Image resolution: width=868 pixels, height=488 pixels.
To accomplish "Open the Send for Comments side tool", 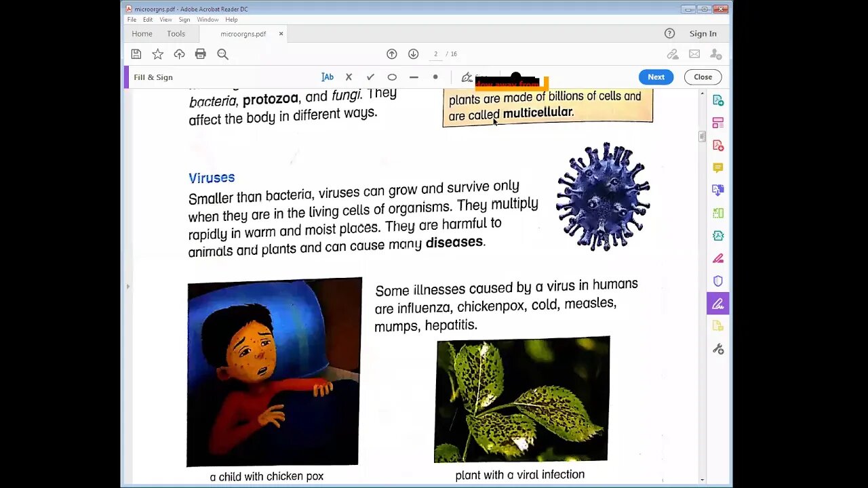I will pos(718,326).
